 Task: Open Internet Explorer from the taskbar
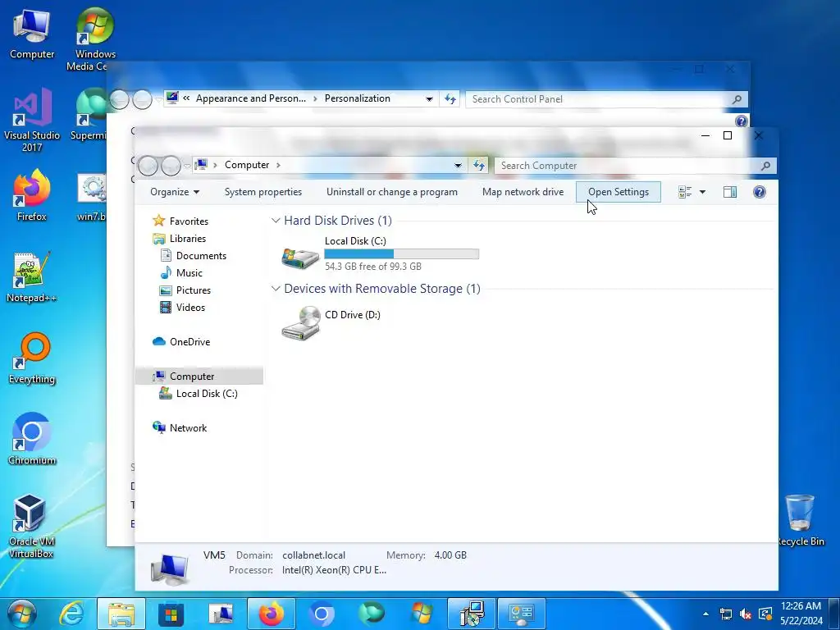pyautogui.click(x=71, y=614)
